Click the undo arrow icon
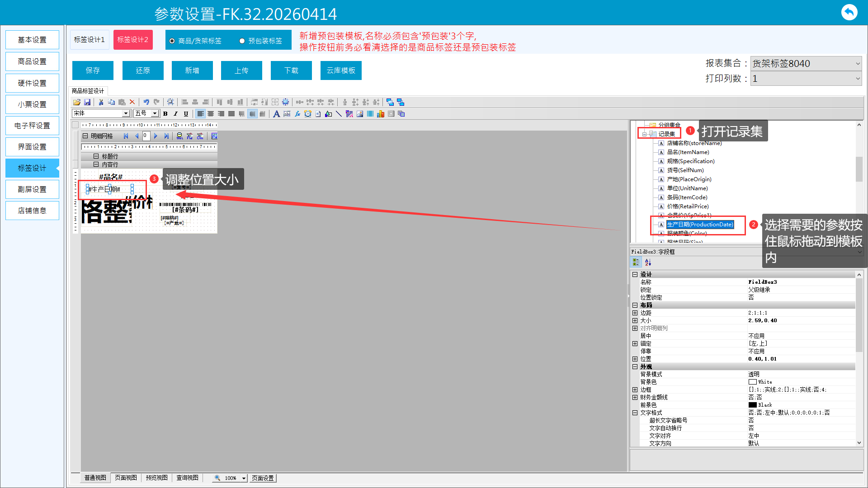This screenshot has height=488, width=868. tap(146, 102)
